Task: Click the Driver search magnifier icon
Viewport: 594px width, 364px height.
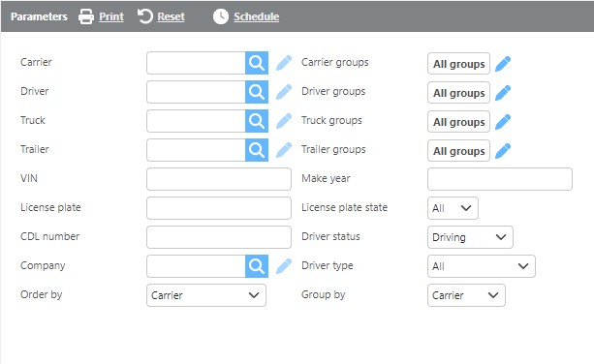Action: [x=257, y=92]
